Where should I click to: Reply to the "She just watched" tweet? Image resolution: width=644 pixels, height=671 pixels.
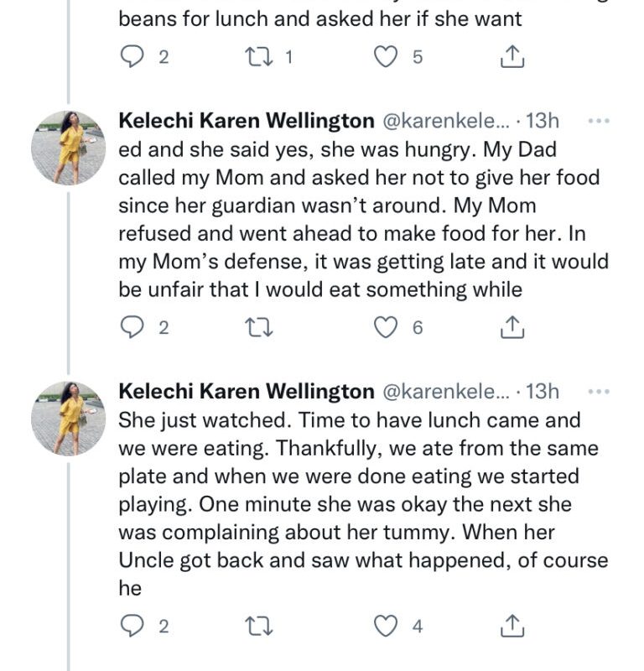132,626
